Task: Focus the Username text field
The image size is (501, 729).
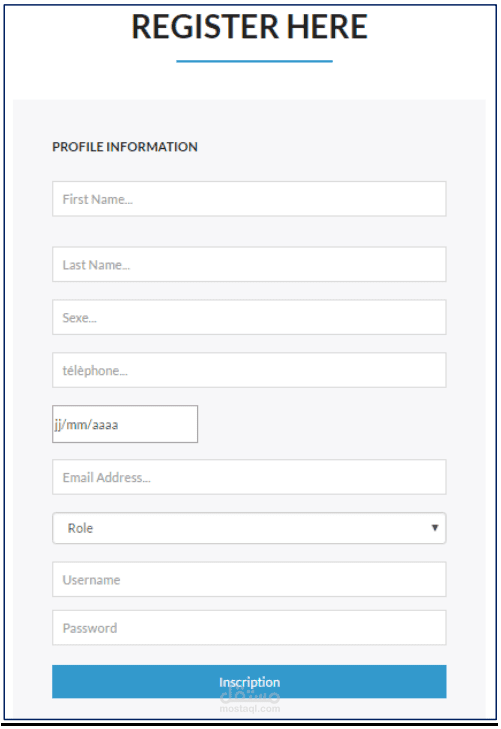Action: click(x=249, y=579)
